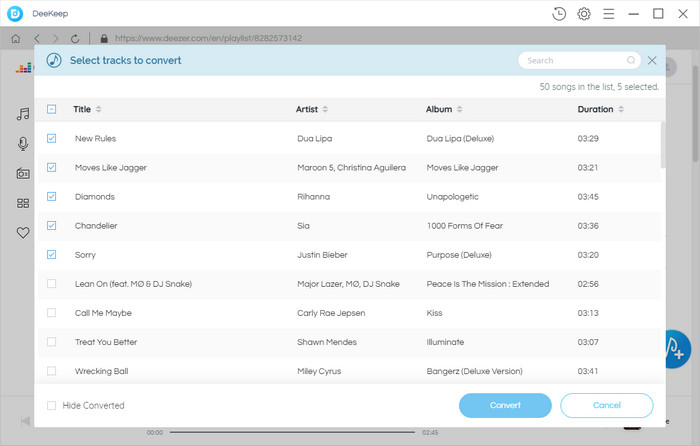The height and width of the screenshot is (446, 700).
Task: Uncheck the Chandelier track
Action: [51, 225]
